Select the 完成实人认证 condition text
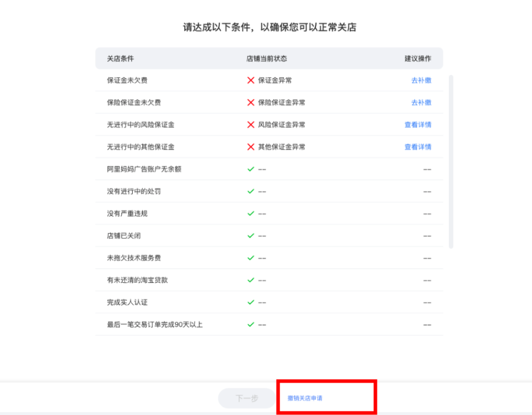The image size is (532, 415). tap(127, 302)
